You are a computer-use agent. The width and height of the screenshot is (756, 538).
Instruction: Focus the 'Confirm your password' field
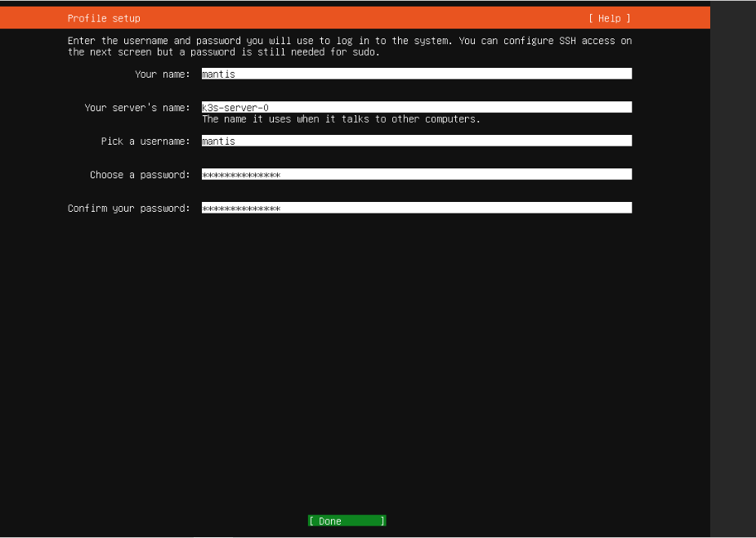click(416, 208)
